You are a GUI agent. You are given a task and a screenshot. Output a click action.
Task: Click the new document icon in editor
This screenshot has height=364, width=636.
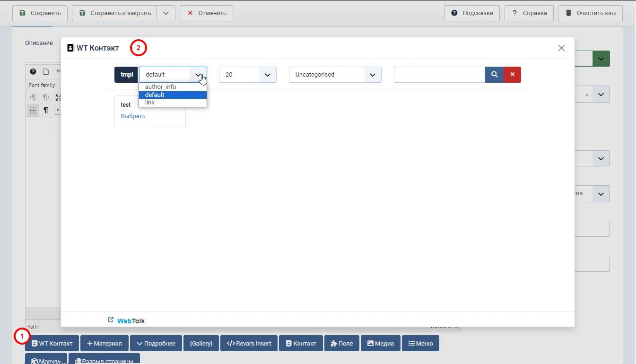coord(46,72)
